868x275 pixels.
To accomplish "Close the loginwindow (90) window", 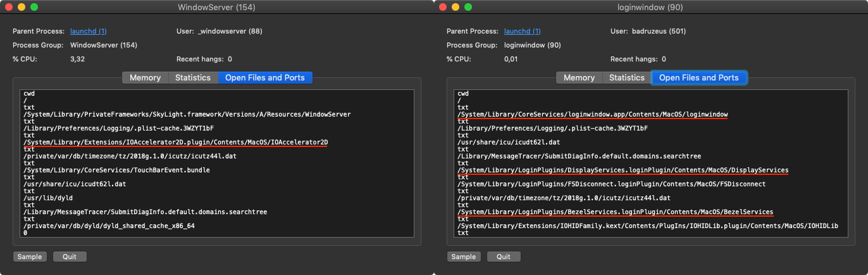I will pyautogui.click(x=443, y=7).
